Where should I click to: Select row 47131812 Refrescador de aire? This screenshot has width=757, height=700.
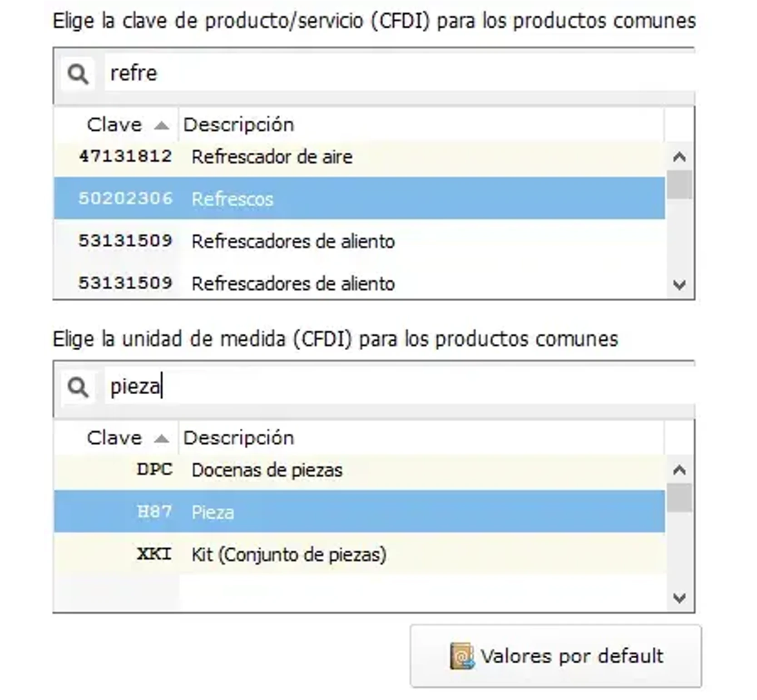(x=272, y=156)
